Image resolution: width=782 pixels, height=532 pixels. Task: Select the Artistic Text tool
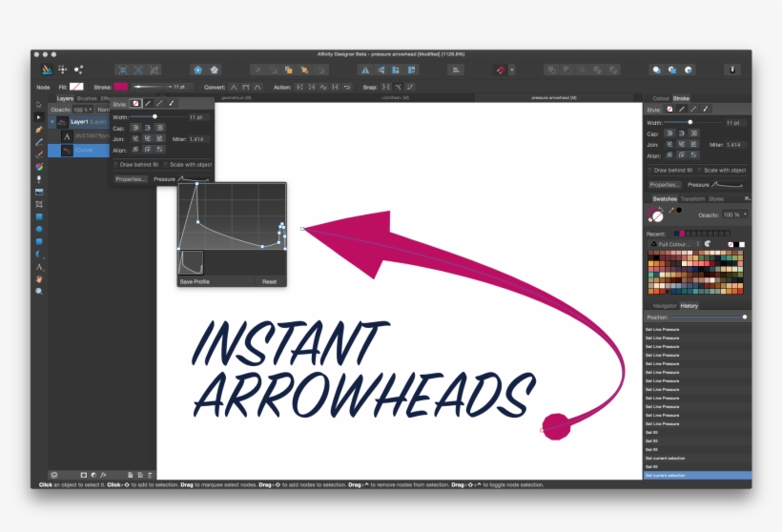point(39,267)
